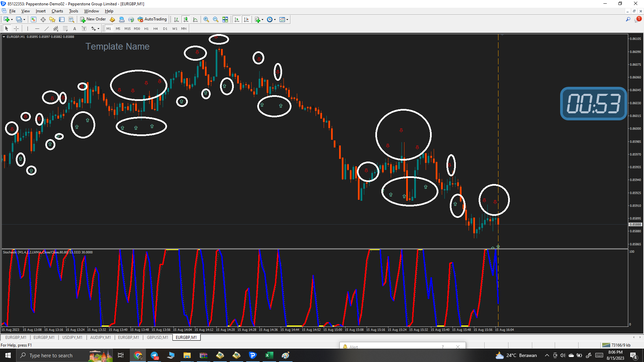
Task: Switch to GBPUSD,M1 chart tab
Action: (x=157, y=338)
